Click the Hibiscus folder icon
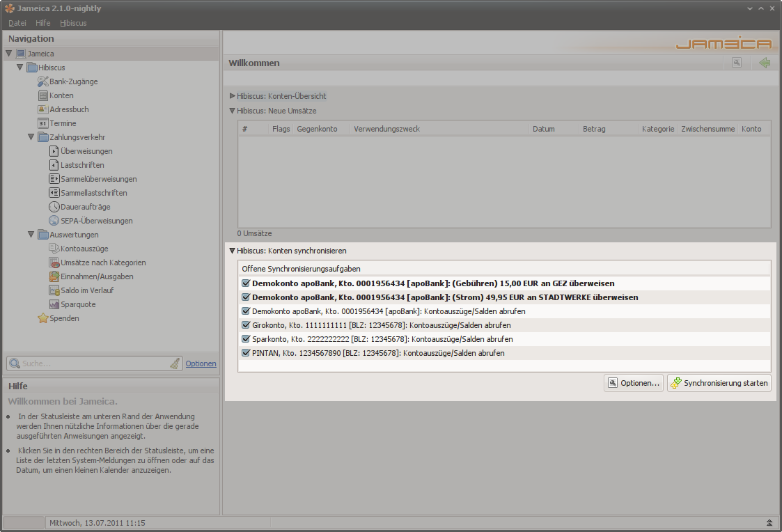This screenshot has height=532, width=782. point(32,68)
